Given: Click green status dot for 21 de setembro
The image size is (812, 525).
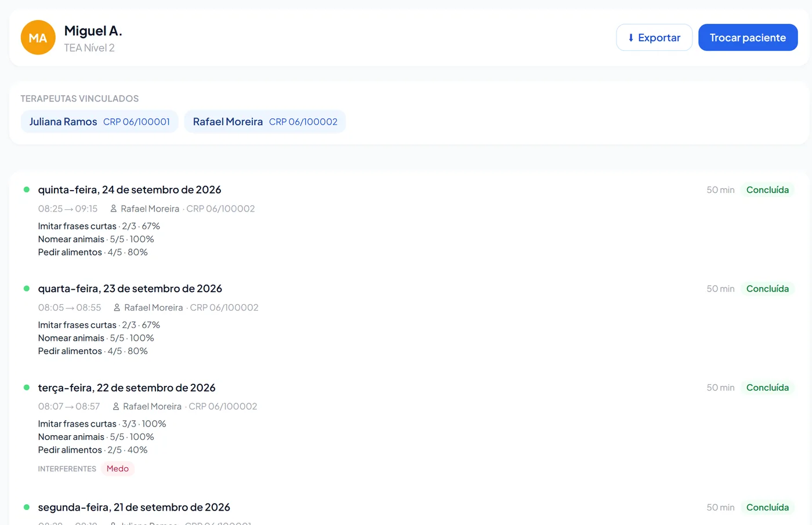Looking at the screenshot, I should 27,507.
